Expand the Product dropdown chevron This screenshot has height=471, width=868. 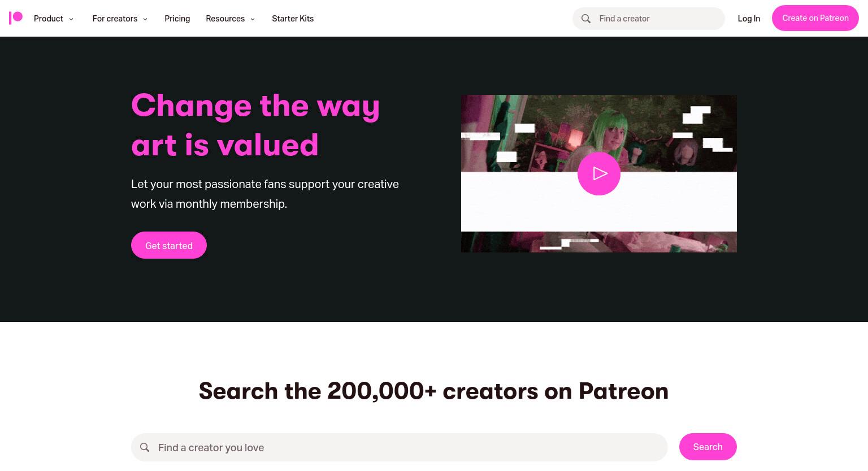tap(71, 19)
